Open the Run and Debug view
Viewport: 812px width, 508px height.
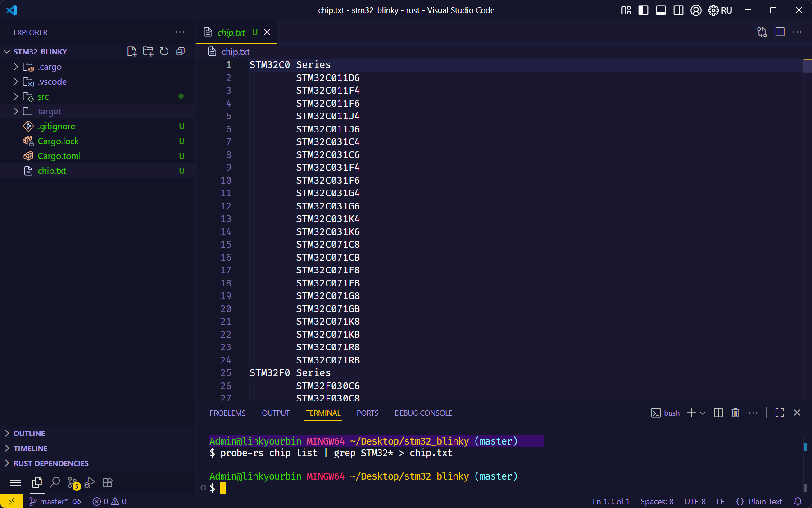click(x=90, y=483)
